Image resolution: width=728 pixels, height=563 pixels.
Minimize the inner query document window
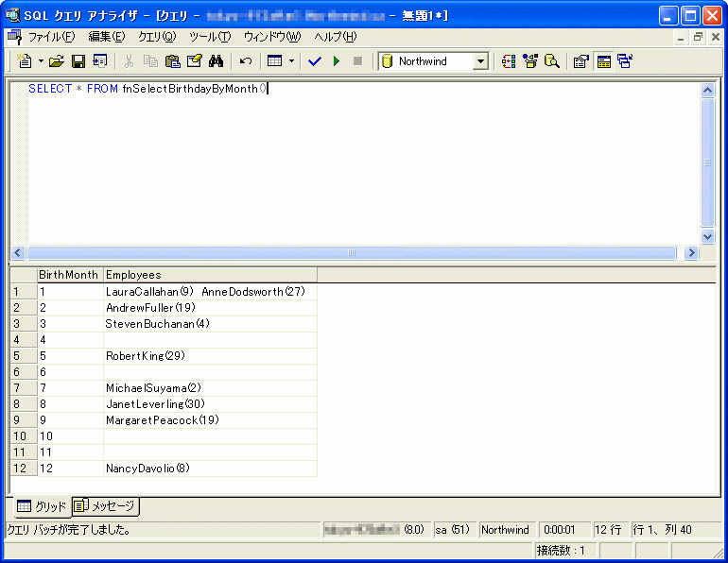(681, 37)
